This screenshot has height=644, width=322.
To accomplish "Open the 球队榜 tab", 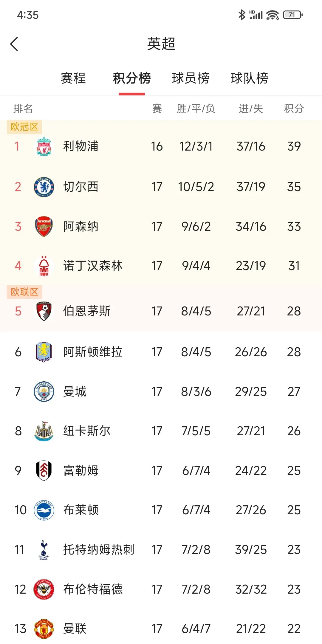I will (x=250, y=78).
